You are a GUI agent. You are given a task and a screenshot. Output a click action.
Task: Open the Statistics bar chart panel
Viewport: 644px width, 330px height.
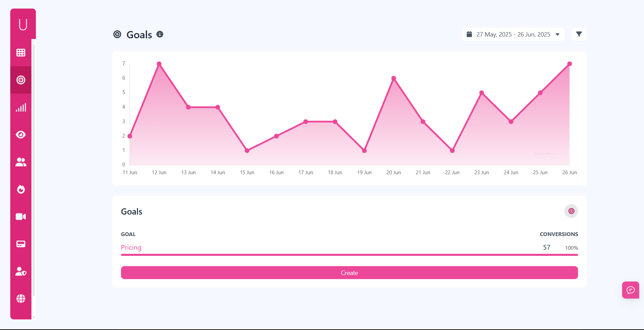21,107
